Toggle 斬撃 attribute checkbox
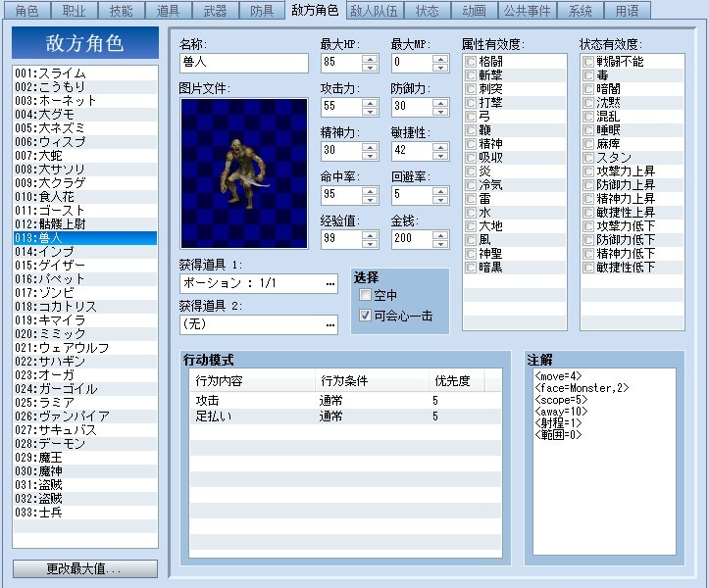Viewport: 709px width, 588px height. point(471,75)
